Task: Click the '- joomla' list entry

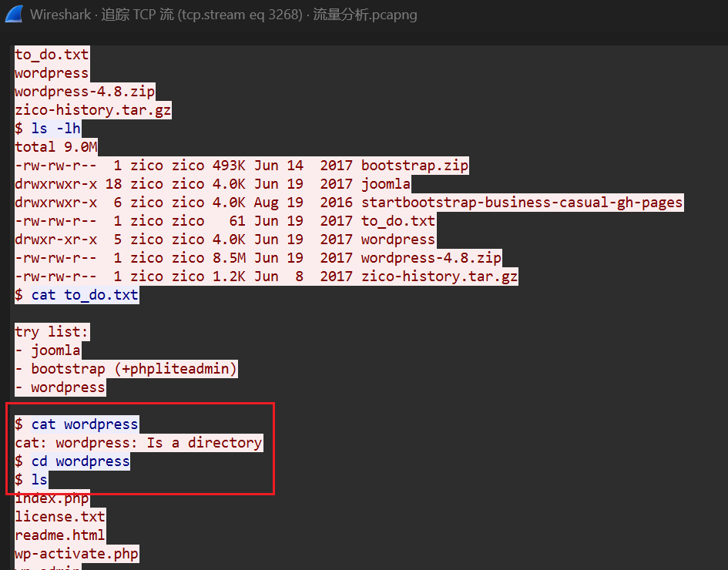Action: tap(48, 350)
